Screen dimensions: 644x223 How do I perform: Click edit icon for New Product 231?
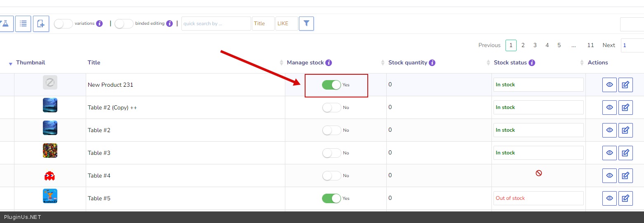(625, 85)
